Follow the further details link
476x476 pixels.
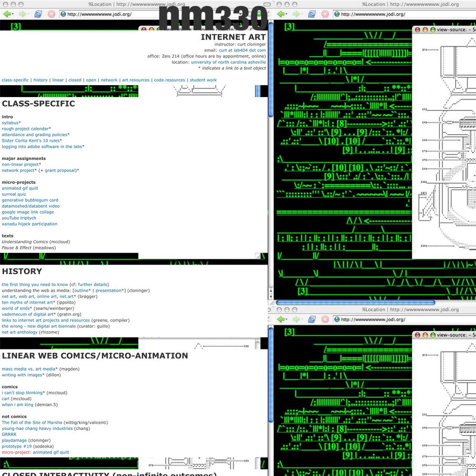93,285
